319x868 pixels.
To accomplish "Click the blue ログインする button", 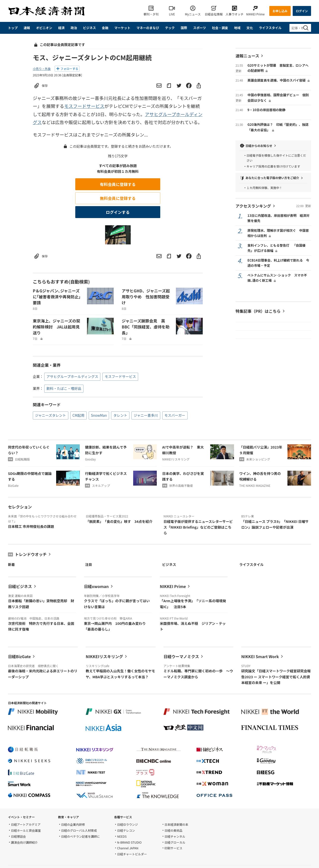I will click(118, 212).
